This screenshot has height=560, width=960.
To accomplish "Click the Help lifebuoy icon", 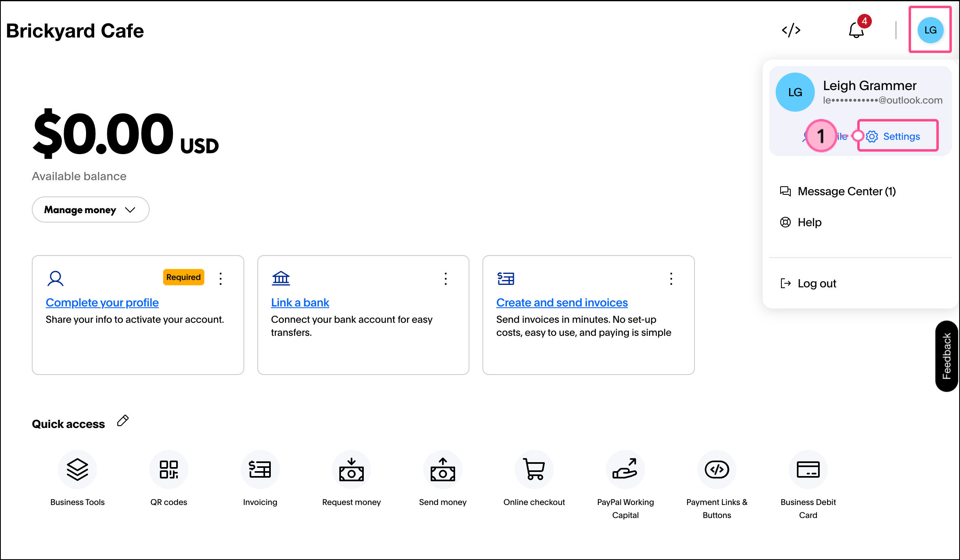I will click(785, 222).
